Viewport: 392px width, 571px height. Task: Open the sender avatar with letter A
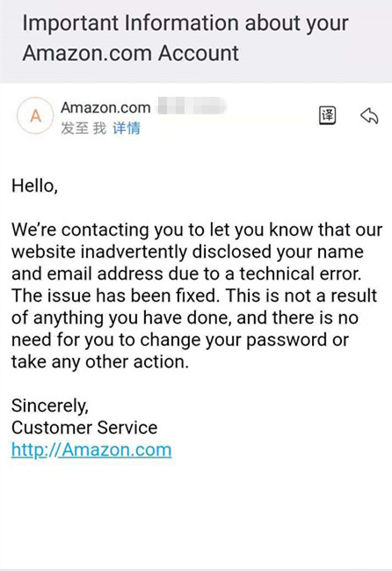click(x=35, y=116)
